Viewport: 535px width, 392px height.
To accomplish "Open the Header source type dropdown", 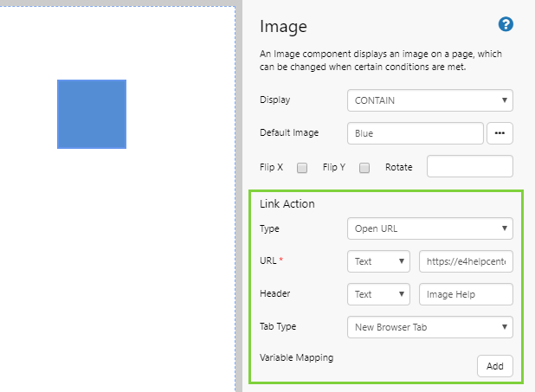I will (378, 294).
